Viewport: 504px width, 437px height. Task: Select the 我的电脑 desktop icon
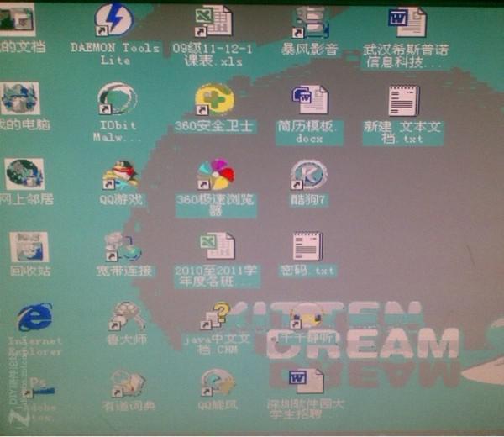(x=20, y=99)
